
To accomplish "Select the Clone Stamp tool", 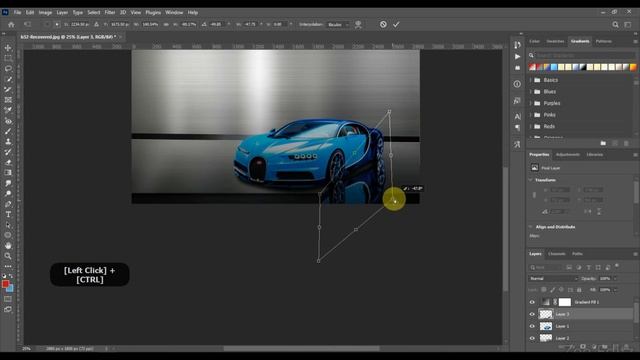I will (8, 142).
